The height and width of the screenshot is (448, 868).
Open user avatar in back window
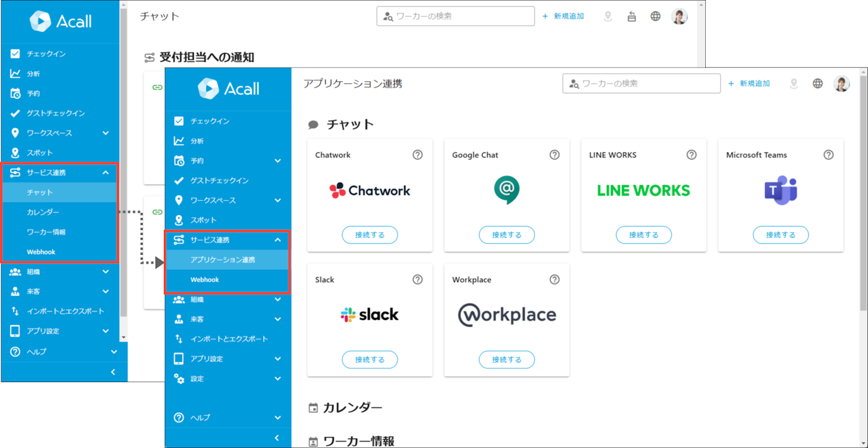coord(679,16)
